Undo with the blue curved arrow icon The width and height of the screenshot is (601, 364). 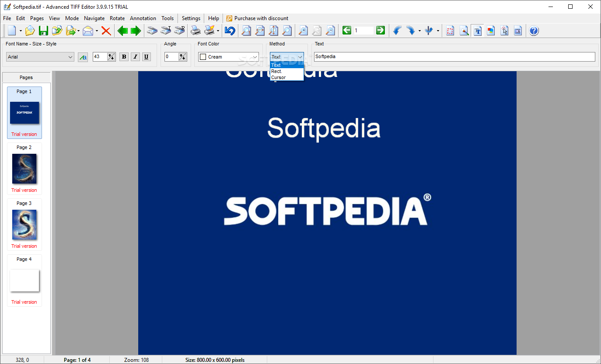(230, 31)
